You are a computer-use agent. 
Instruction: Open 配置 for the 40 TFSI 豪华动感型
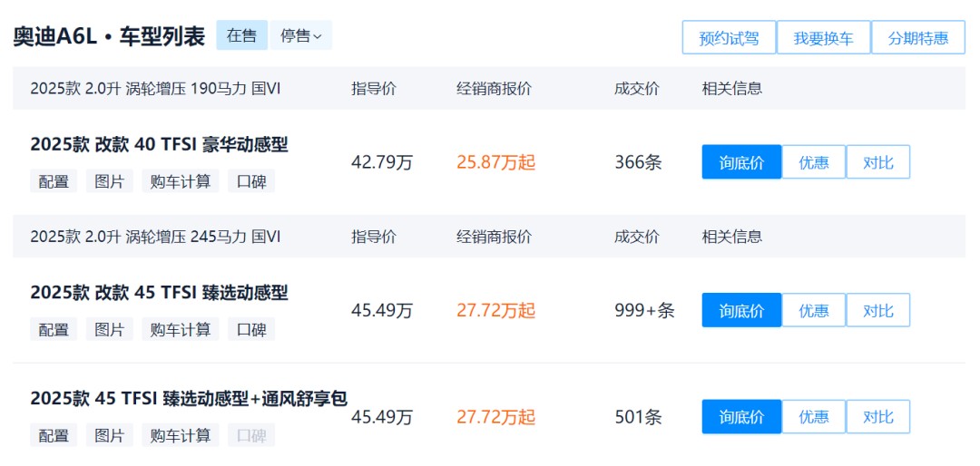coord(54,180)
